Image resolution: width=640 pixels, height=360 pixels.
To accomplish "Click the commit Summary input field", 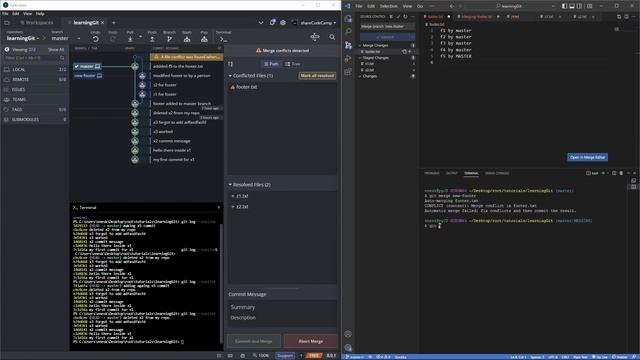I will pyautogui.click(x=282, y=307).
